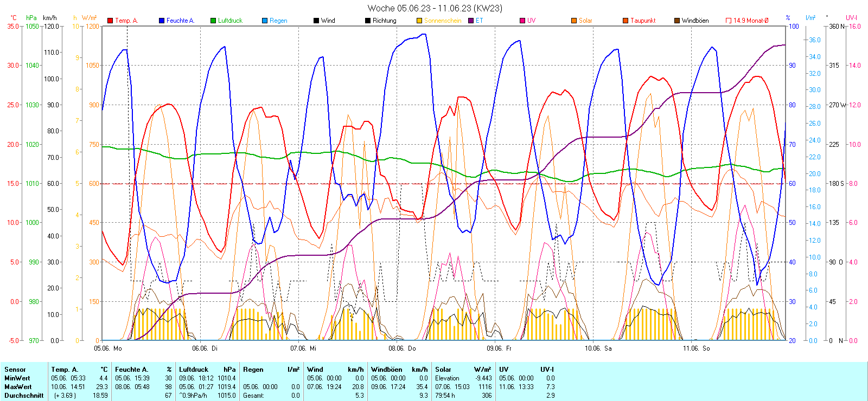Click the Solar column header in table
Screen dimensions: 868x401
[443, 370]
